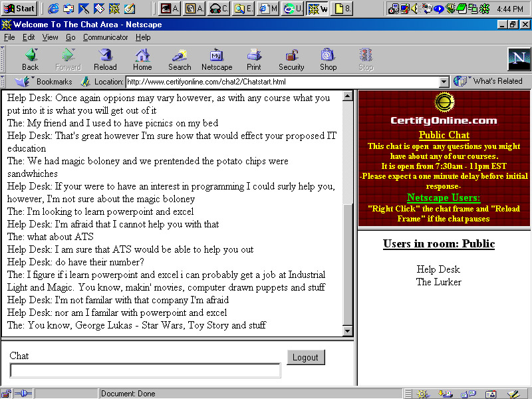Click the Netscape Users heading link
The height and width of the screenshot is (399, 532).
[444, 198]
